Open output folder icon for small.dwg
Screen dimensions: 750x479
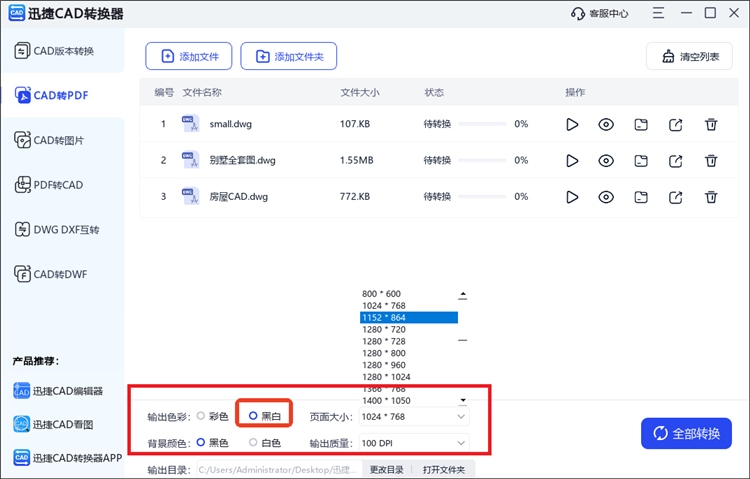(x=641, y=125)
